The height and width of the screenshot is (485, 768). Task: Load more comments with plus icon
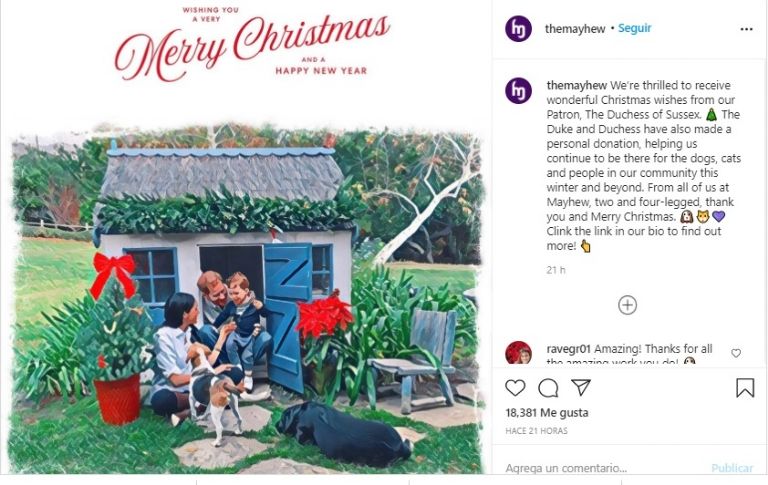tap(627, 305)
